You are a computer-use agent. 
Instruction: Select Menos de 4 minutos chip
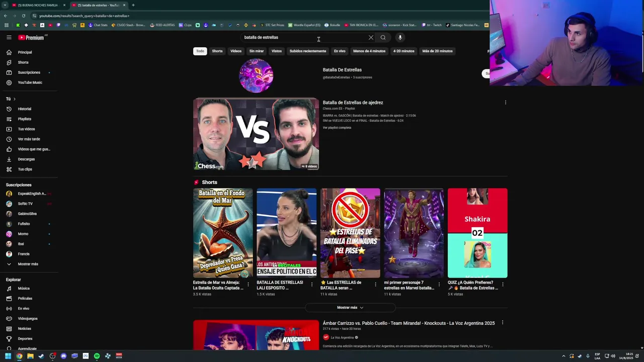[x=369, y=51]
